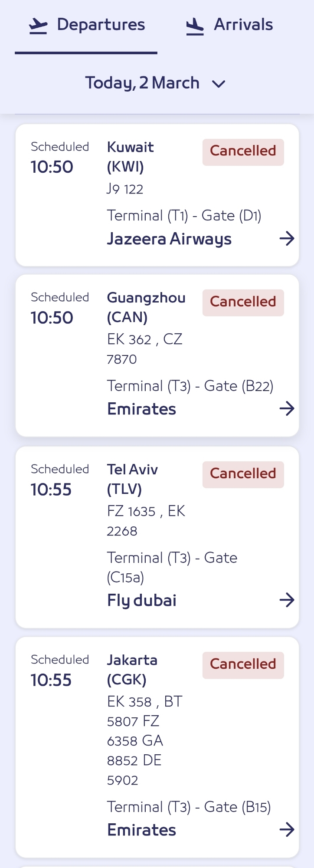Expand the date selector chevron
314x868 pixels.
click(x=219, y=84)
